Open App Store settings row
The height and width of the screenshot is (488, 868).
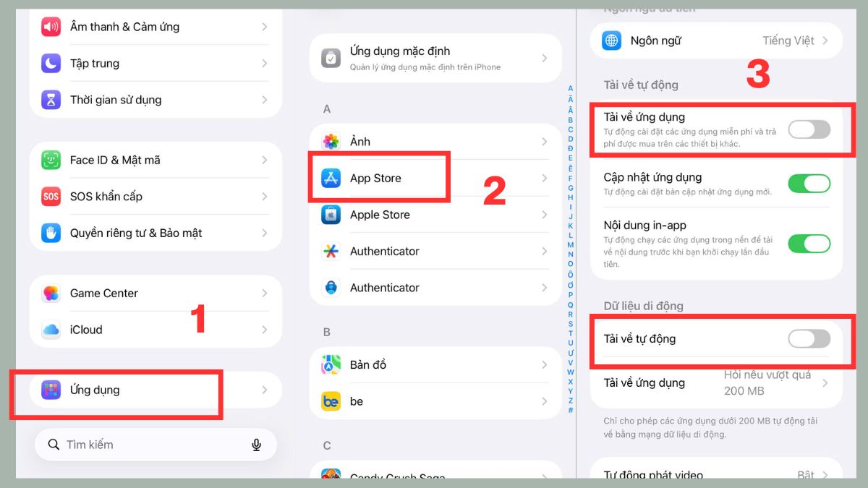pos(435,178)
